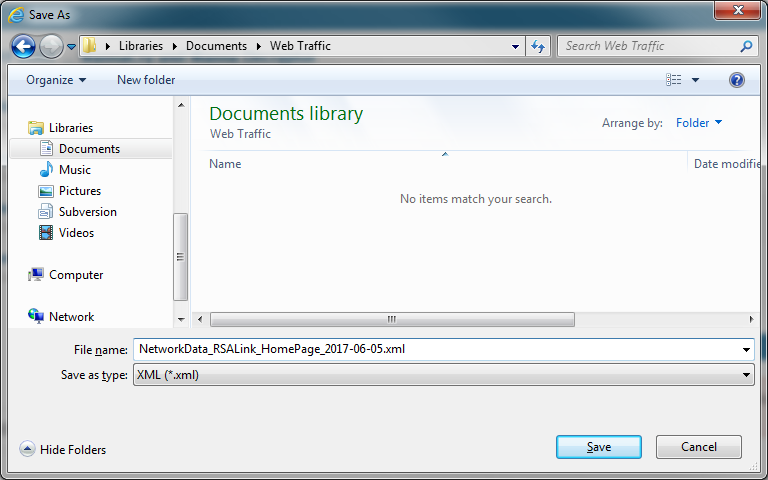
Task: Click the Change your view icon
Action: [673, 80]
